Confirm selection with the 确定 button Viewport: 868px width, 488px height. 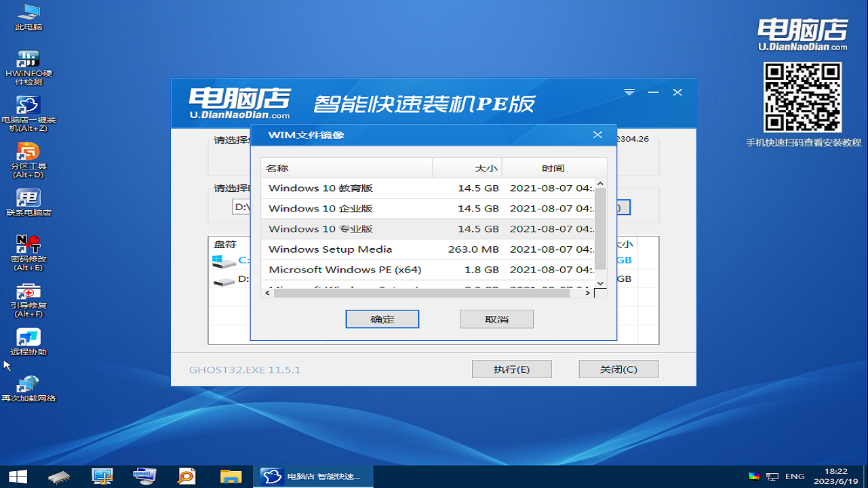382,319
